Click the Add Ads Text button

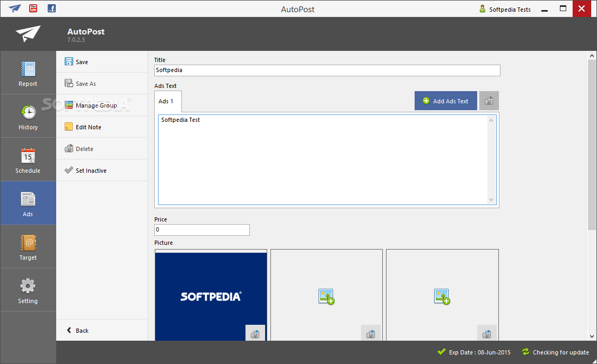pos(445,101)
